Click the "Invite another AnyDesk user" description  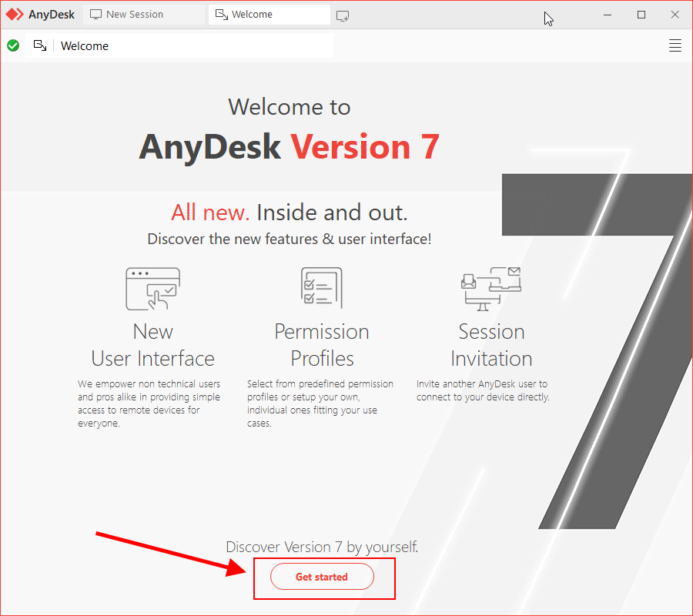pos(483,390)
